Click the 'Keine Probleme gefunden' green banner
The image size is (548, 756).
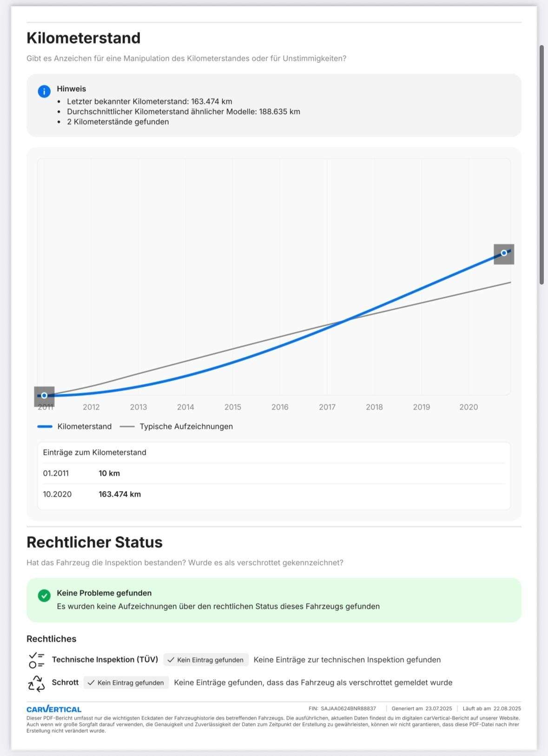[x=273, y=600]
